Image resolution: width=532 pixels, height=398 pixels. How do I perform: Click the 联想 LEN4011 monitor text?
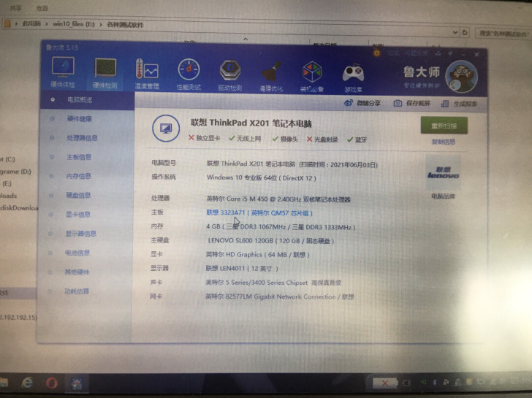[x=242, y=269]
